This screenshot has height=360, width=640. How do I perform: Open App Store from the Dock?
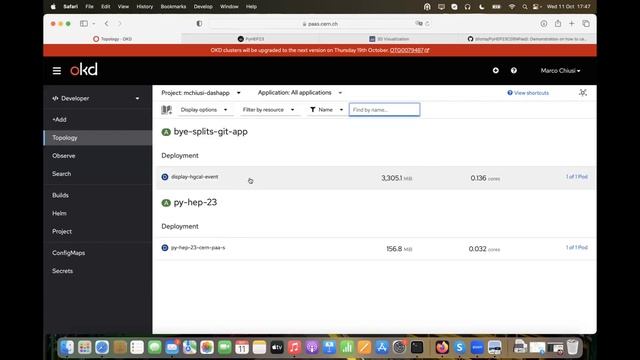(x=382, y=347)
